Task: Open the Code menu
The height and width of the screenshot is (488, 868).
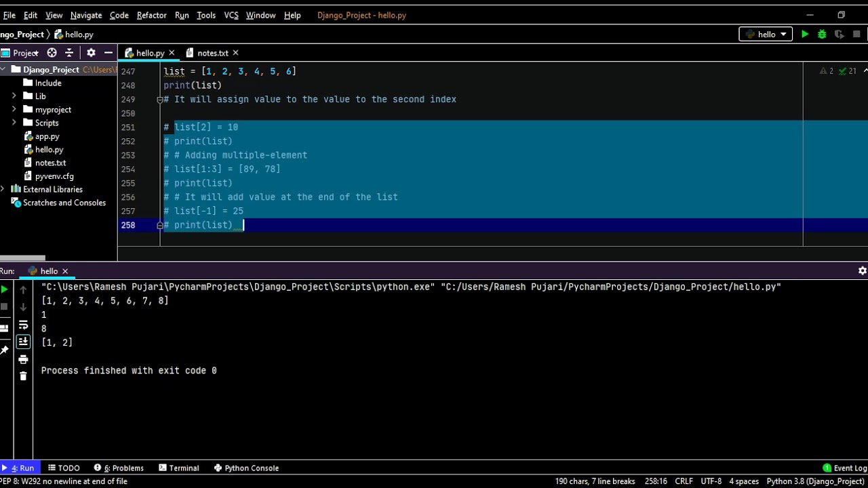Action: pyautogui.click(x=119, y=15)
